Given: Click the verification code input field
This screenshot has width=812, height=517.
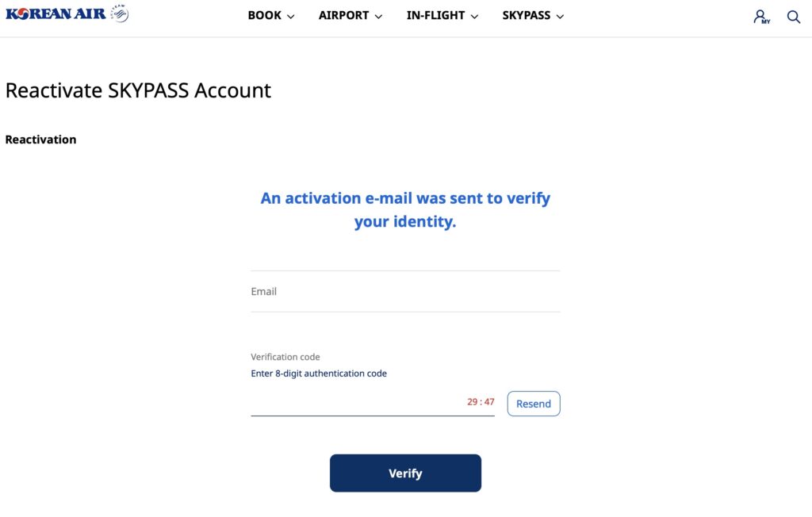Looking at the screenshot, I should 357,403.
